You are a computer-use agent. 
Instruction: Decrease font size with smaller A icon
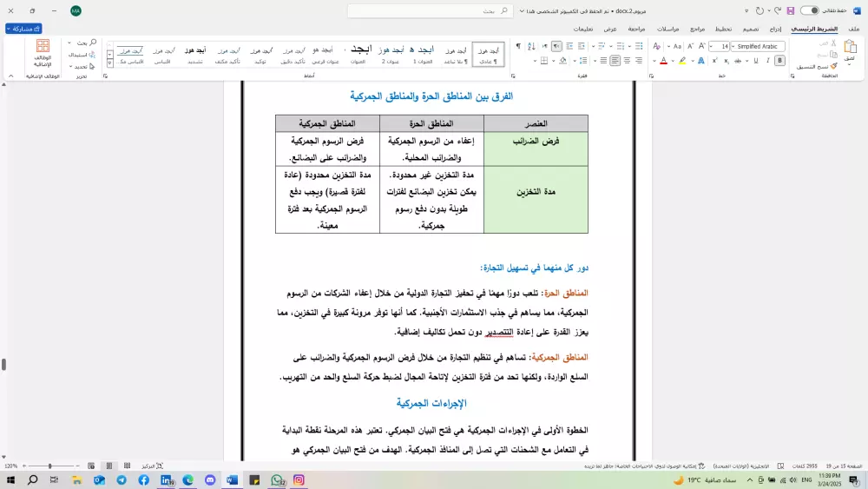pyautogui.click(x=690, y=47)
